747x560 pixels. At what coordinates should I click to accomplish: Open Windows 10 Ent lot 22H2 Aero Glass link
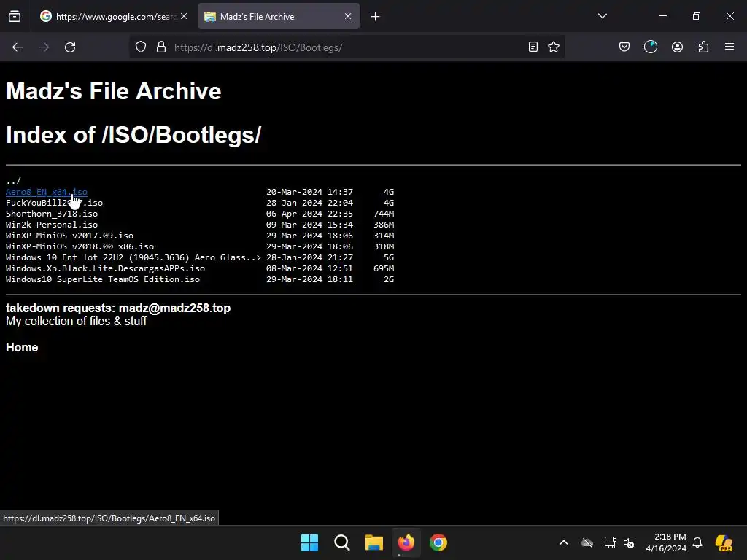point(133,257)
